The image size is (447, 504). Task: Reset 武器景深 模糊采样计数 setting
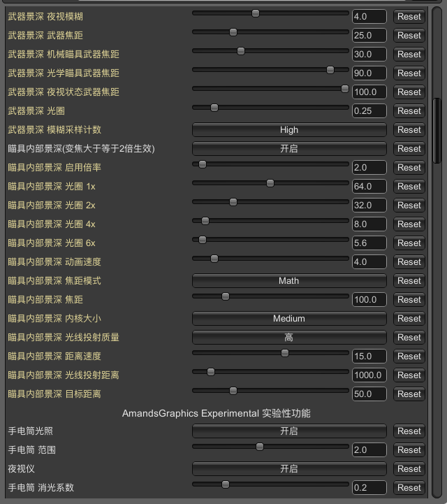(409, 130)
